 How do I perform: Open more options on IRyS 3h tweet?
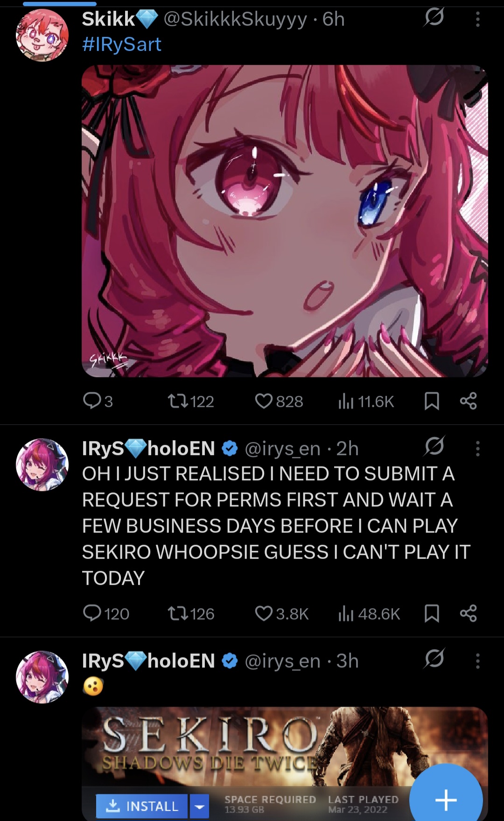pyautogui.click(x=477, y=661)
